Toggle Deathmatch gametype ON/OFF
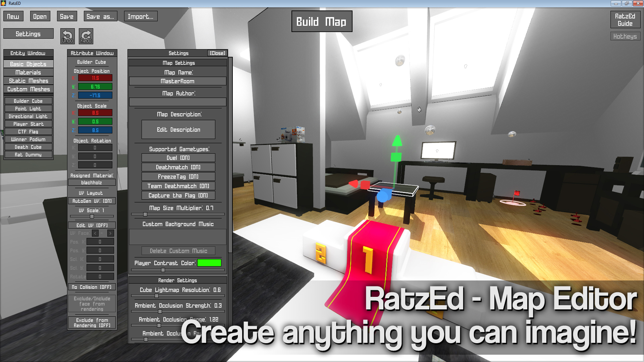The width and height of the screenshot is (644, 362). pos(178,167)
